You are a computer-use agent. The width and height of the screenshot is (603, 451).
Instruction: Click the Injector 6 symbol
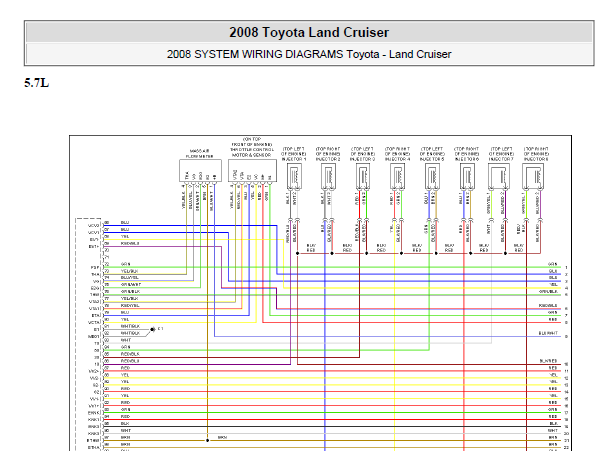(467, 176)
